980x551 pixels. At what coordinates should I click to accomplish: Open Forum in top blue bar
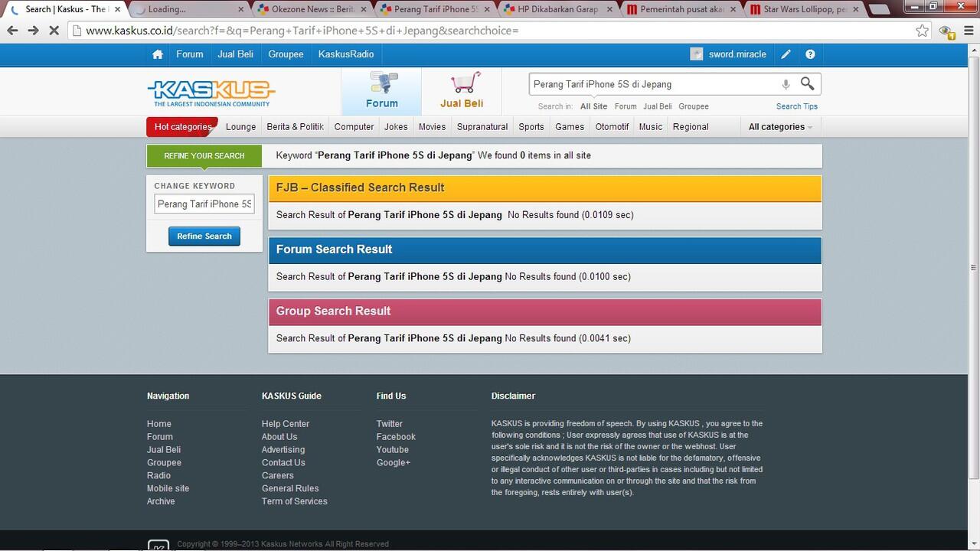pos(190,54)
